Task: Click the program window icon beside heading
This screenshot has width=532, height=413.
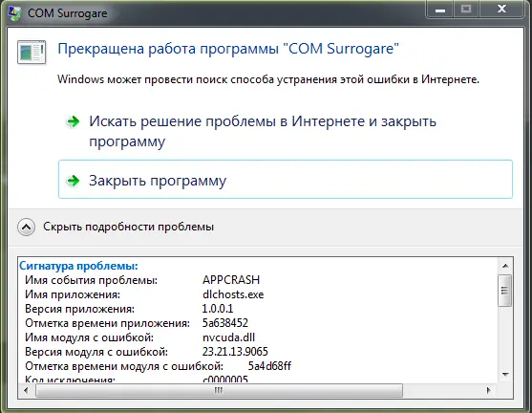Action: click(x=32, y=53)
